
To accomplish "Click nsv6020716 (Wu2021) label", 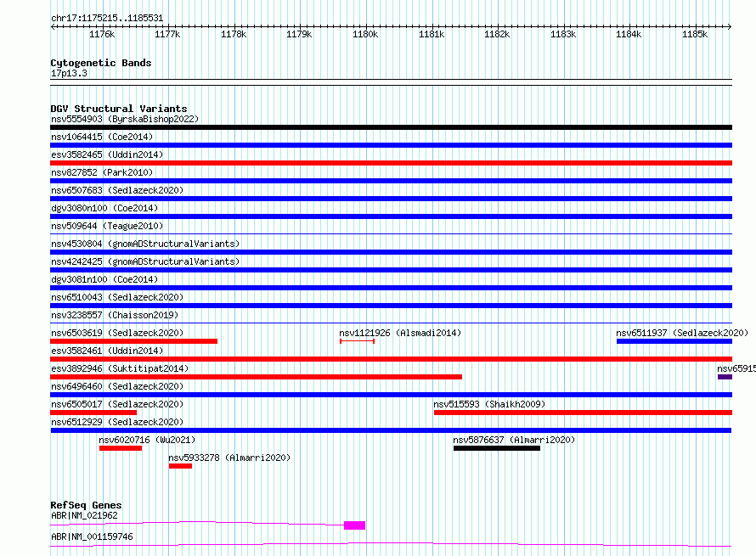I will tap(147, 440).
